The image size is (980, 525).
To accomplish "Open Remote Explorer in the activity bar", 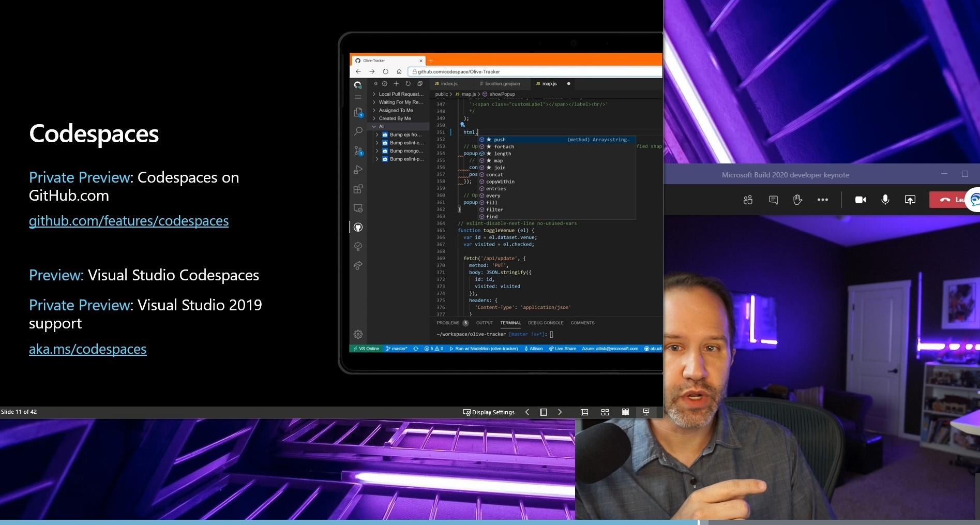I will coord(358,208).
